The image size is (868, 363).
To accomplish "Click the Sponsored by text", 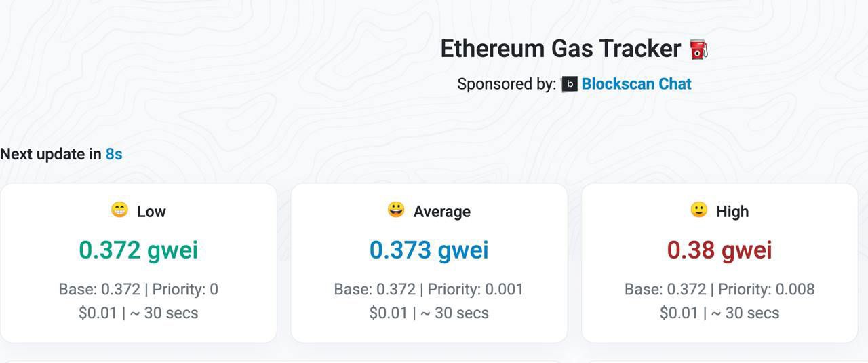I will [507, 84].
